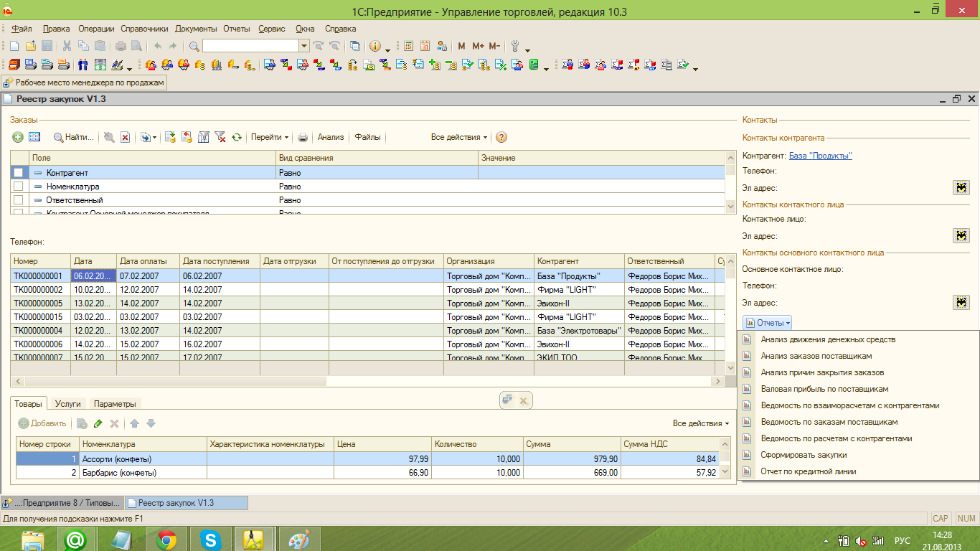Click the blue move down arrow in goods toolbar

point(151,423)
